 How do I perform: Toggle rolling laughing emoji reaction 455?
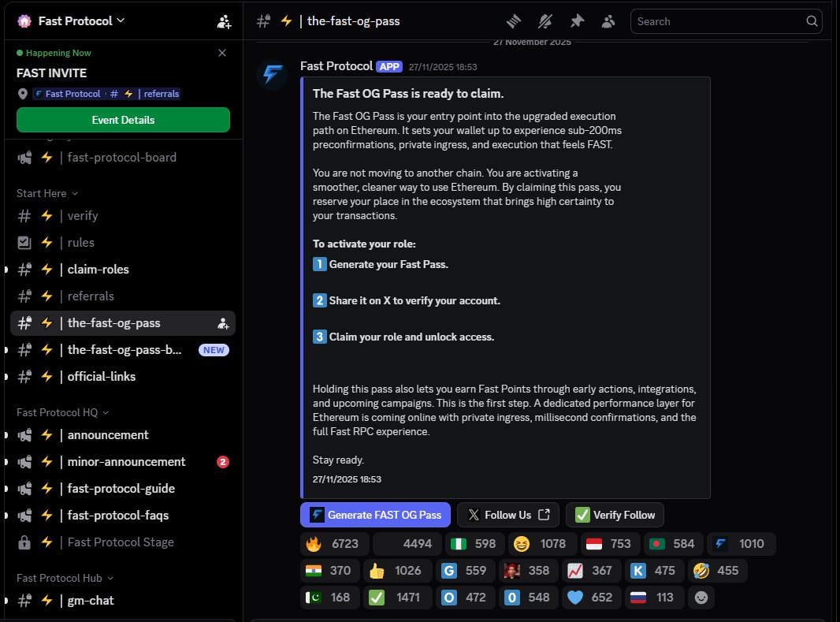click(717, 571)
